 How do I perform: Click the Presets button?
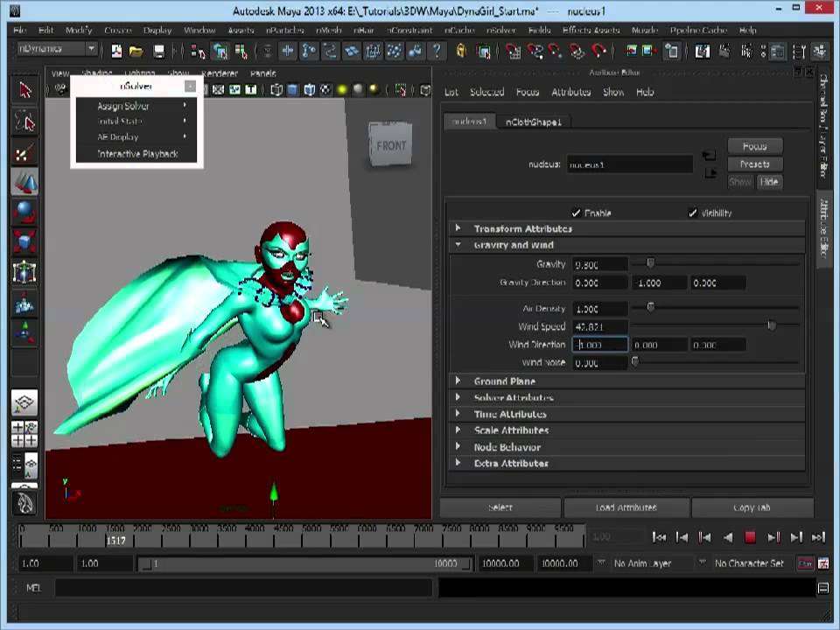(x=754, y=164)
